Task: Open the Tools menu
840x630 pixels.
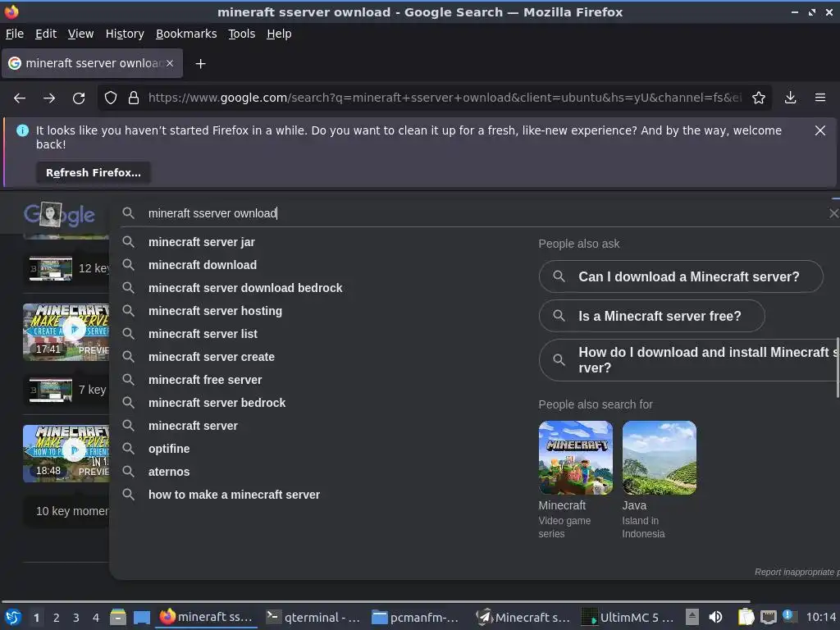Action: coord(242,34)
